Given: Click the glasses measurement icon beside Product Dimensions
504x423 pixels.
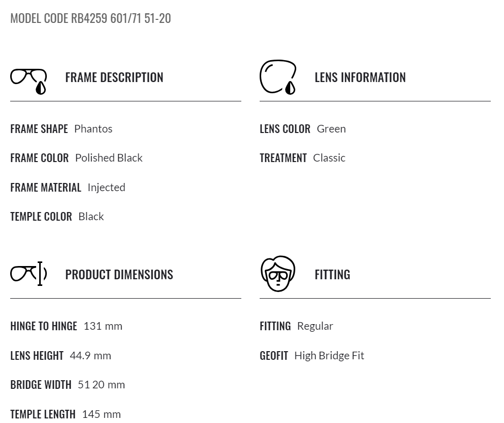Looking at the screenshot, I should (x=29, y=274).
